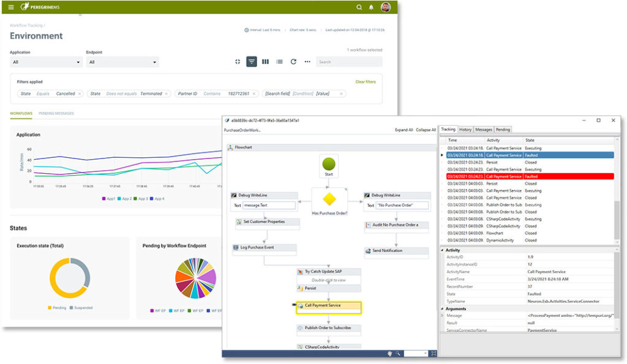This screenshot has height=364, width=627.
Task: Remove the State Equals Cancelled filter
Action: pos(80,94)
